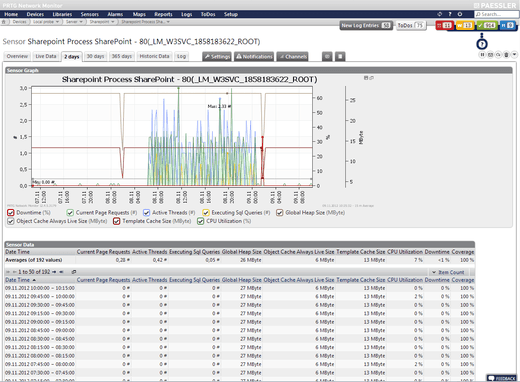Expand the Local probe breadcrumb dropdown
The width and height of the screenshot is (520, 382).
tap(57, 22)
